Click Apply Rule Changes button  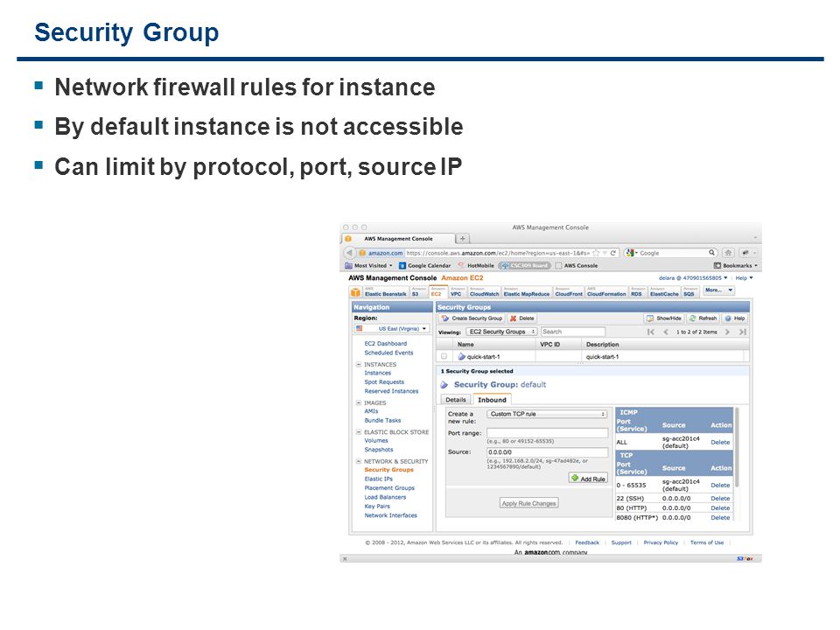[528, 503]
